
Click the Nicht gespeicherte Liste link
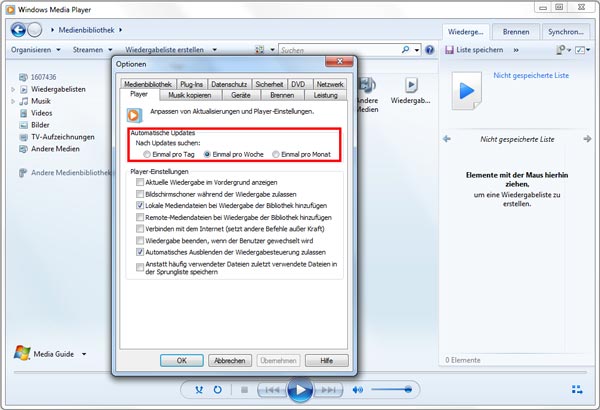coord(531,75)
